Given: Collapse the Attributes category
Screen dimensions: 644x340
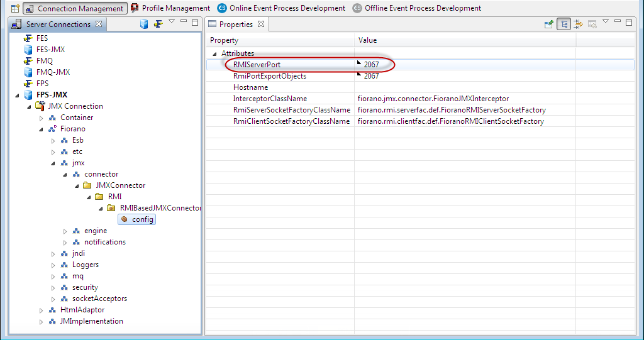Looking at the screenshot, I should [x=215, y=54].
